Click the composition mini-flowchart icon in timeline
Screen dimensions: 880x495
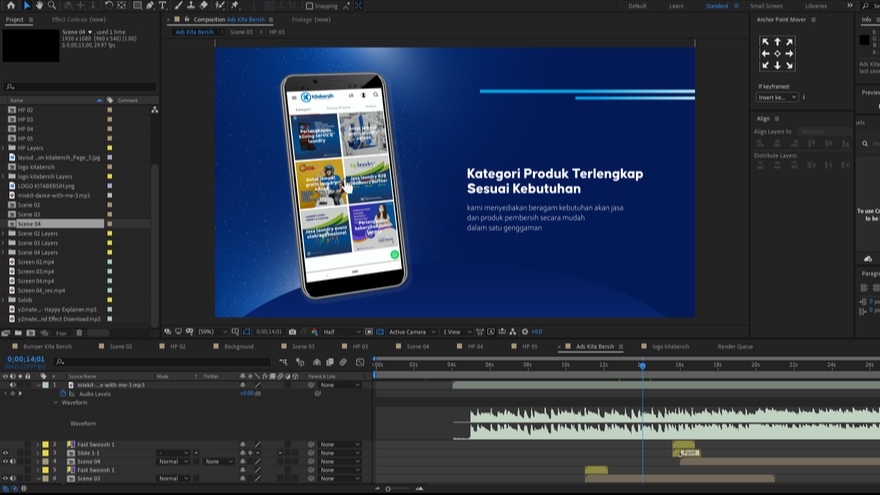coord(283,362)
